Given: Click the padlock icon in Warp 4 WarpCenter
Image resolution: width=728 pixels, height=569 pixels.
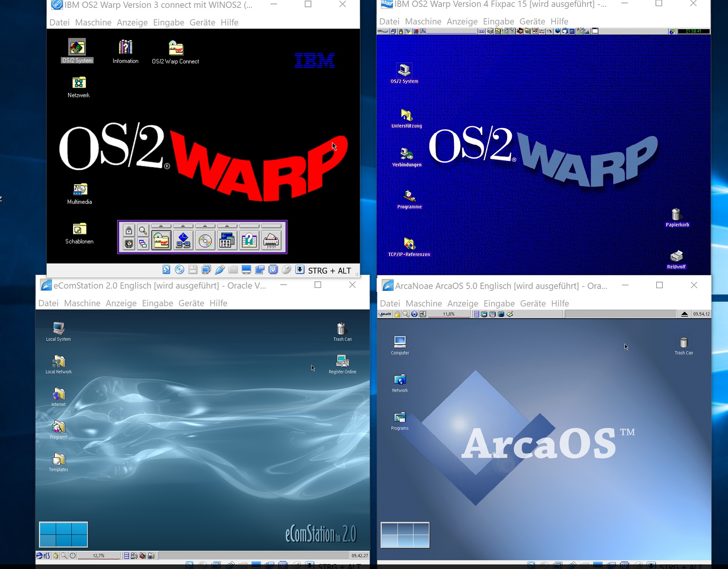Looking at the screenshot, I should pos(401,31).
